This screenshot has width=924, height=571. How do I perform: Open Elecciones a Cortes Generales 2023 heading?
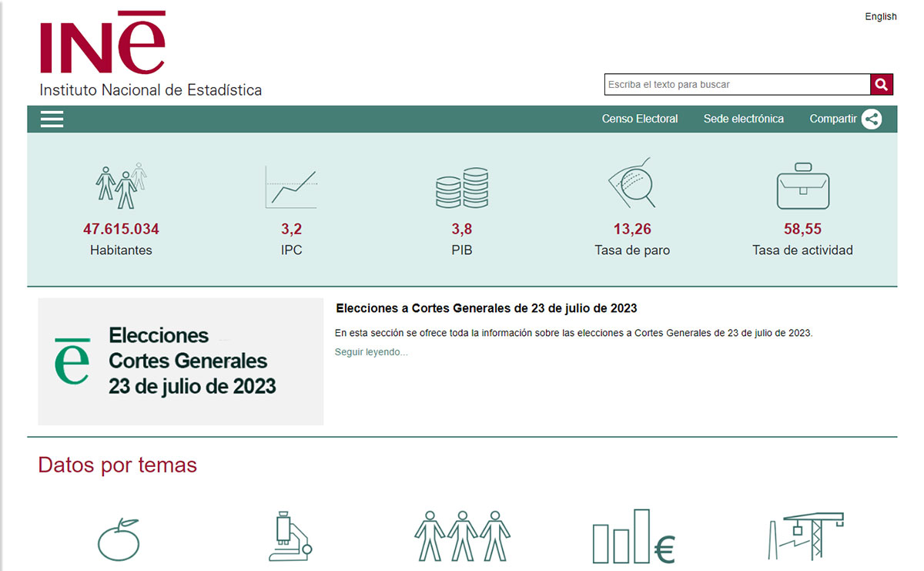tap(486, 308)
